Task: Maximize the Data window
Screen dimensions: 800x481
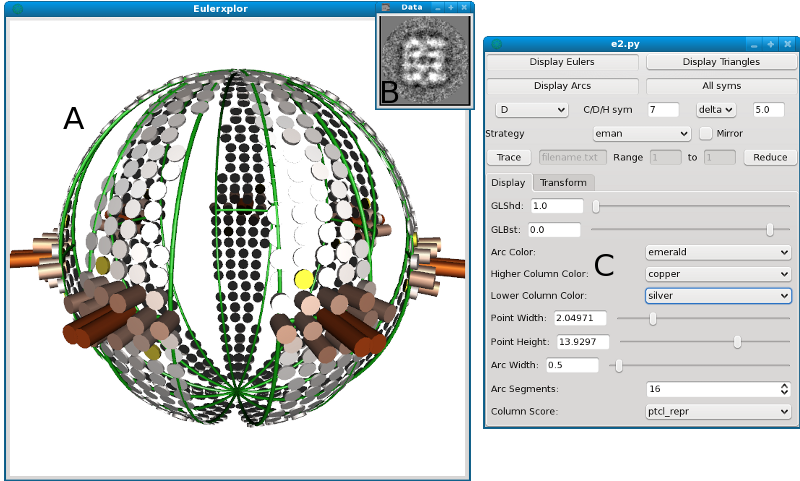Action: [x=451, y=7]
